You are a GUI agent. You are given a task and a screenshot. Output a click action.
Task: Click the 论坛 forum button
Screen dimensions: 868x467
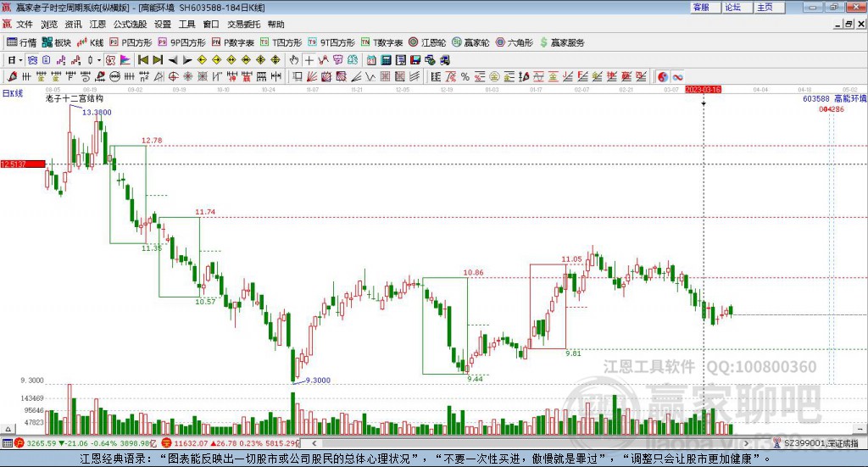click(x=738, y=7)
